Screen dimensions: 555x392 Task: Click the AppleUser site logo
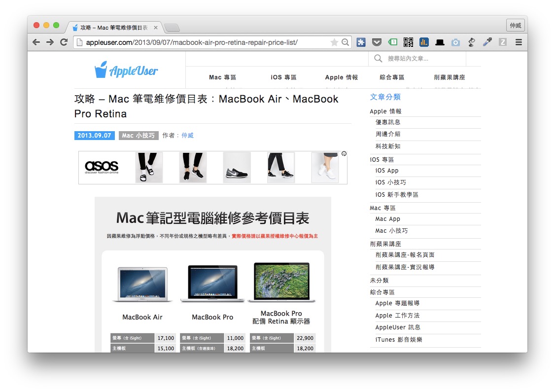tap(126, 70)
